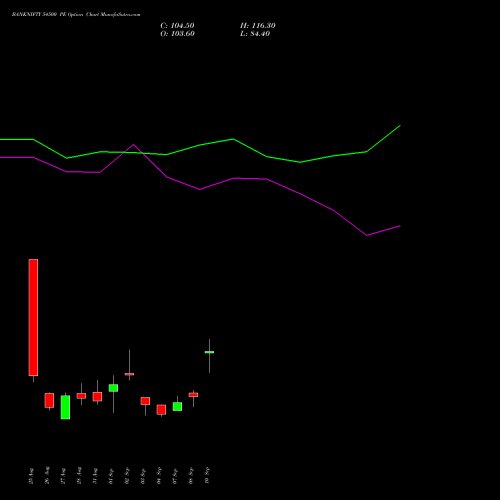Click the green 01 Sep candlestick
Image resolution: width=500 pixels, height=500 pixels.
click(x=113, y=388)
